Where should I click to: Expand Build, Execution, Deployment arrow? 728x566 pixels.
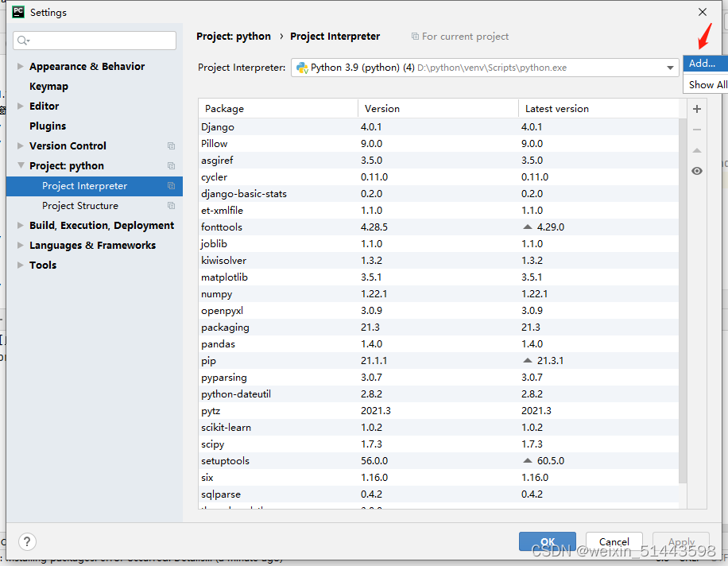point(21,226)
